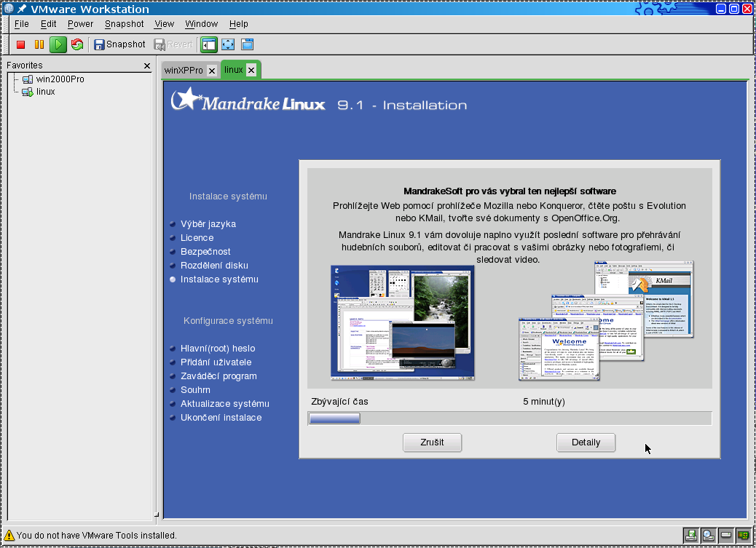Image resolution: width=756 pixels, height=548 pixels.
Task: Click the Přidání uživatele step
Action: tap(216, 362)
